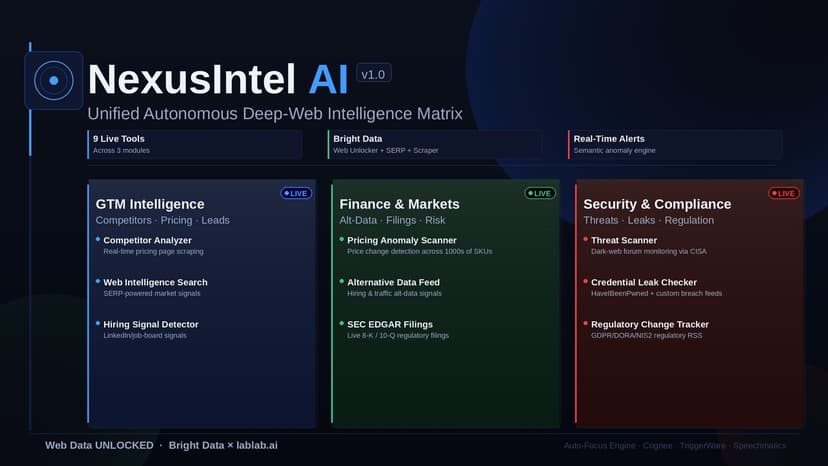Viewport: 828px width, 466px height.
Task: Open Pricing Anomaly Scanner tool
Action: point(402,240)
